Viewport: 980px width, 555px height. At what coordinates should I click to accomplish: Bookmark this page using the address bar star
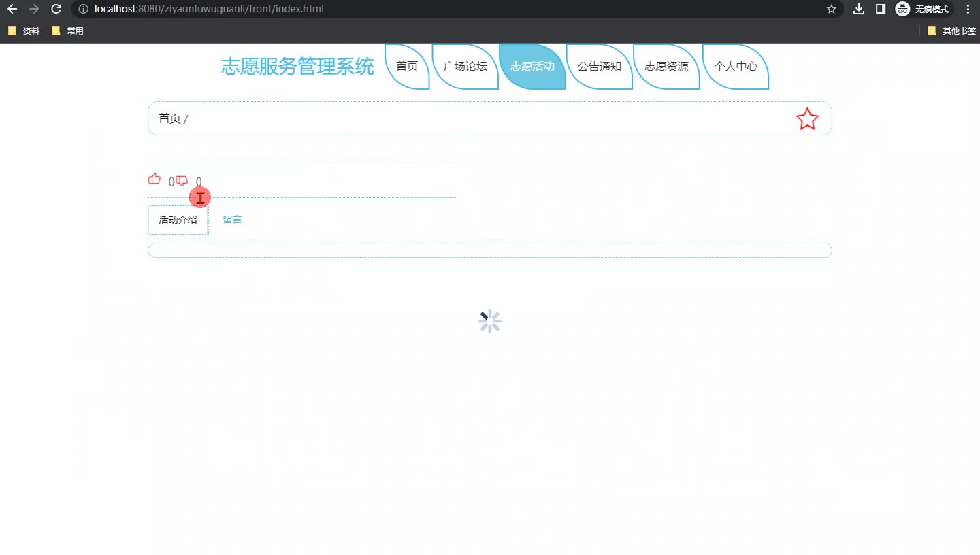(x=831, y=9)
